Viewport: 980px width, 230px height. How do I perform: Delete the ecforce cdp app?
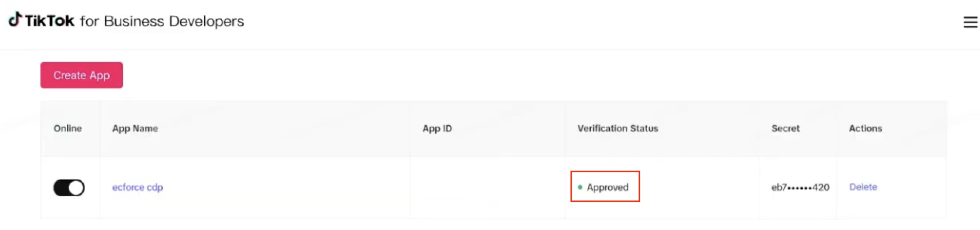pyautogui.click(x=863, y=187)
